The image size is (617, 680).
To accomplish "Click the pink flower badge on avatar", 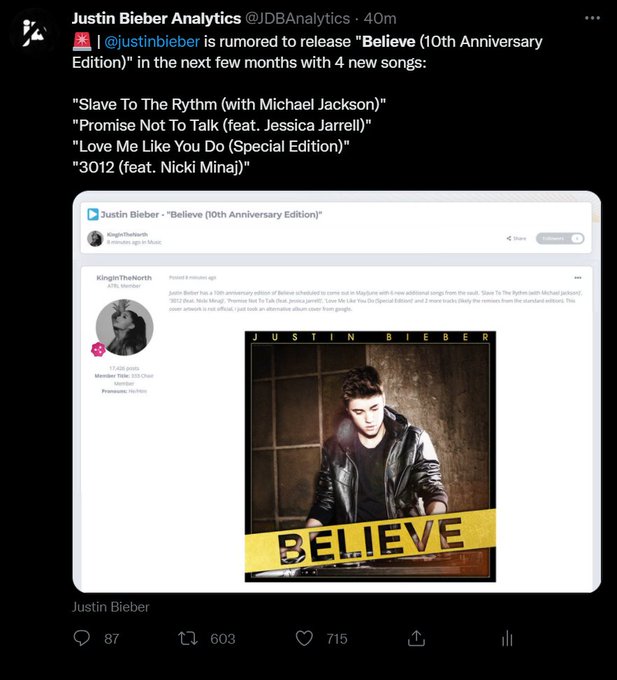I will tap(98, 349).
